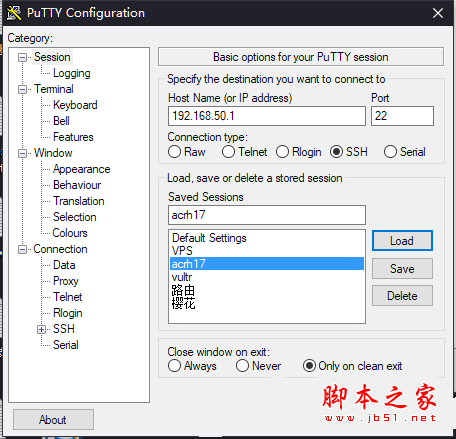This screenshot has height=439, width=456.
Task: Click the PuTTY icon in the title bar
Action: 14,13
